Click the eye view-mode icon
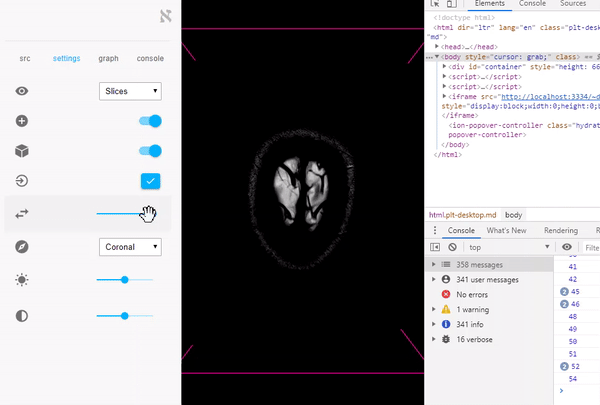Image resolution: width=600 pixels, height=405 pixels. click(22, 91)
